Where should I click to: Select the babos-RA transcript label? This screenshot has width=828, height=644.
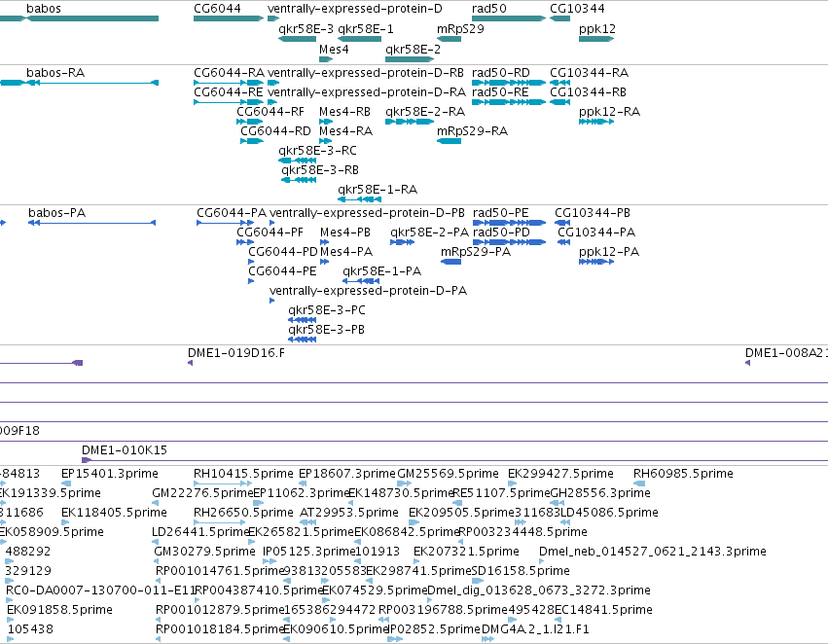click(x=55, y=73)
